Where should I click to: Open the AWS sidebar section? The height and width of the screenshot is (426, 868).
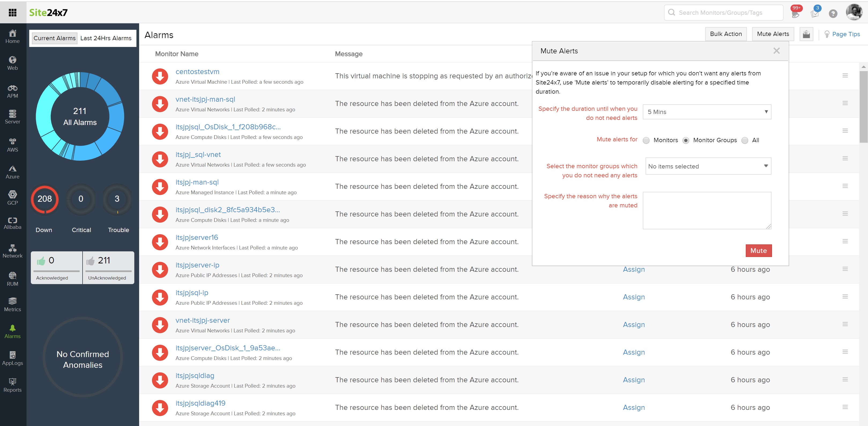click(13, 145)
